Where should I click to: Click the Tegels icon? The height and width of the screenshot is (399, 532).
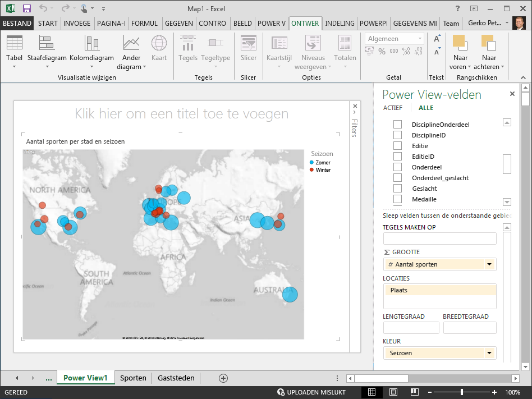[x=187, y=43]
